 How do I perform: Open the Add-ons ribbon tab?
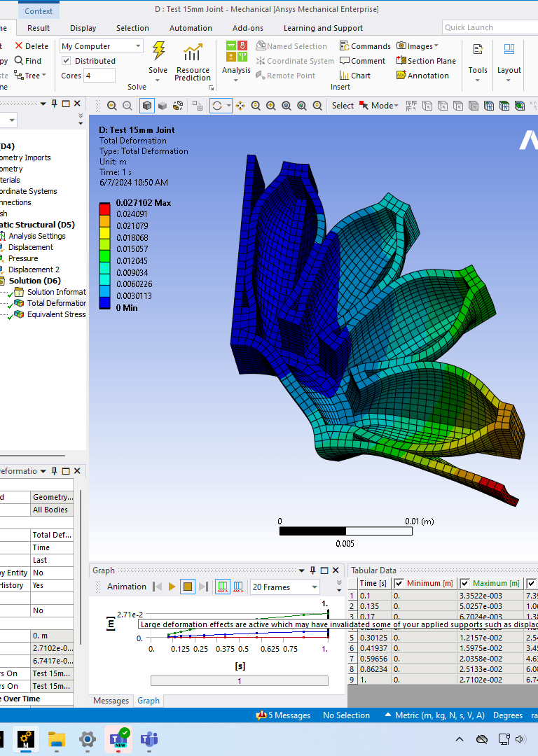[x=248, y=28]
